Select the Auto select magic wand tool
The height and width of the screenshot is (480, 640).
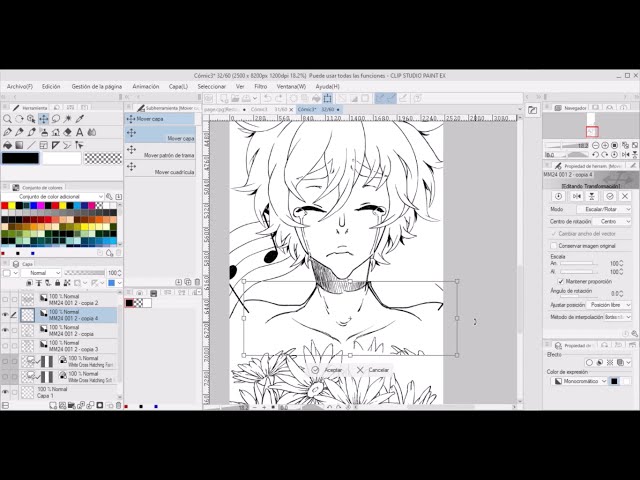pyautogui.click(x=68, y=119)
